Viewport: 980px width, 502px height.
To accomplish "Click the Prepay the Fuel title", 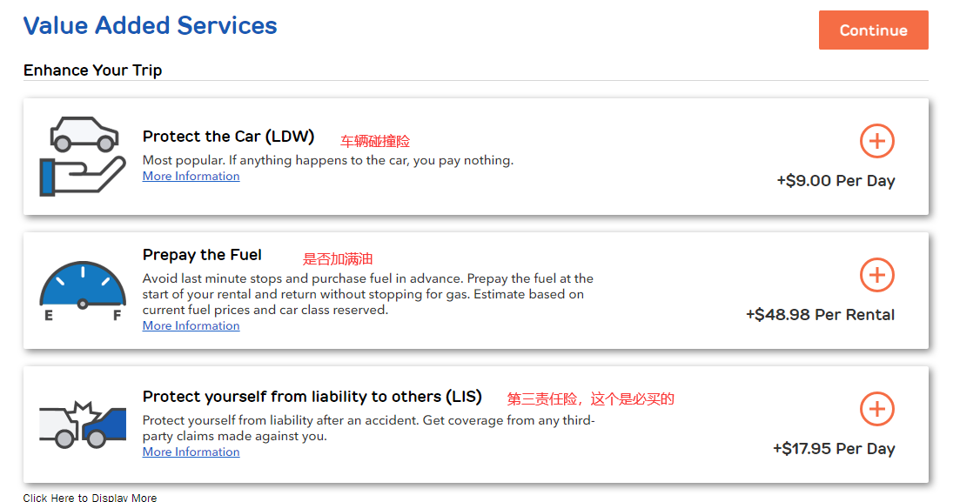I will point(202,255).
